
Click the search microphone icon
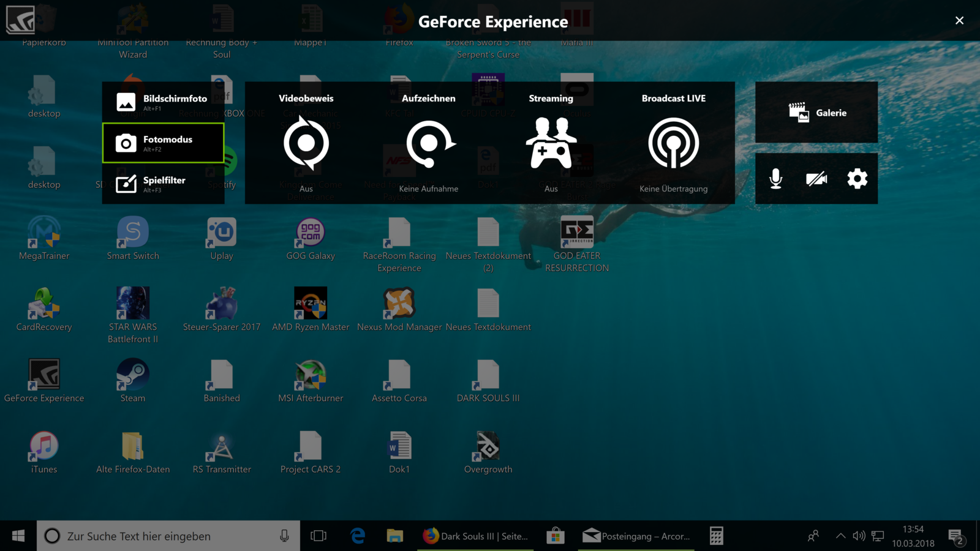[284, 536]
